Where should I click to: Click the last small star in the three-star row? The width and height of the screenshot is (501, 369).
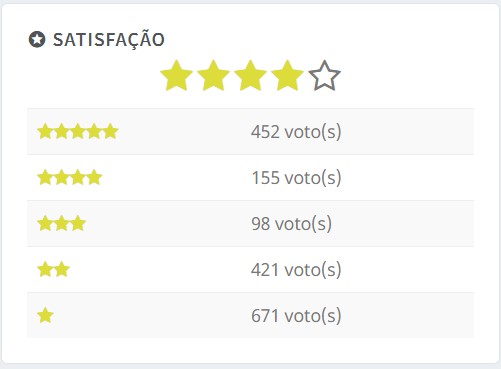coord(78,223)
